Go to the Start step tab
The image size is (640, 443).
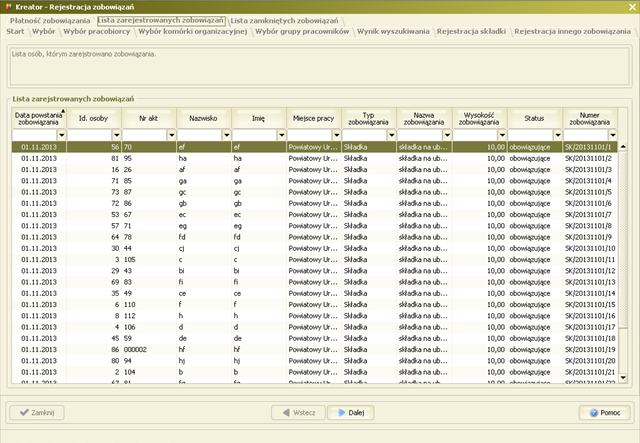(16, 31)
